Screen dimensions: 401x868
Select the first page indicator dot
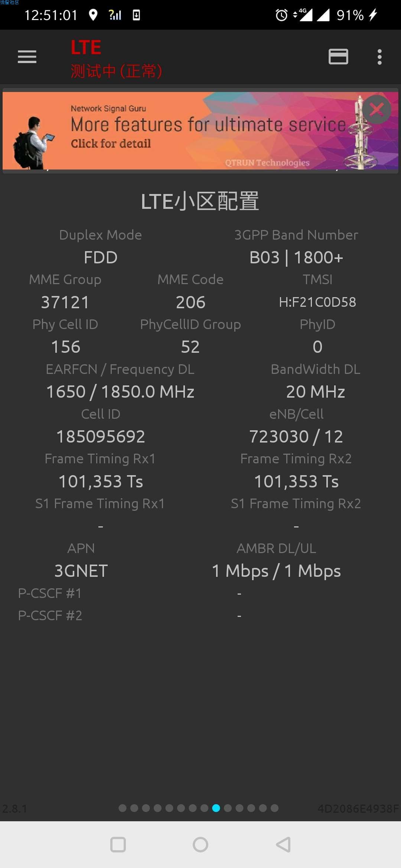(123, 808)
